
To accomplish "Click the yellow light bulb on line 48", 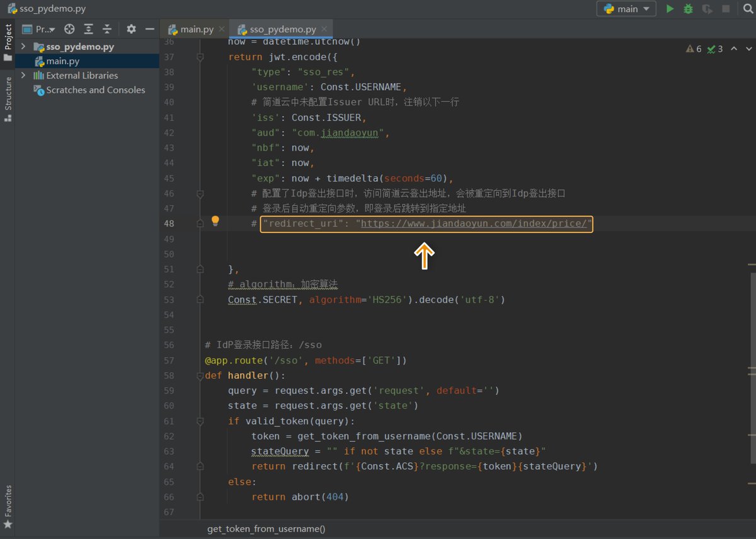I will click(x=215, y=221).
